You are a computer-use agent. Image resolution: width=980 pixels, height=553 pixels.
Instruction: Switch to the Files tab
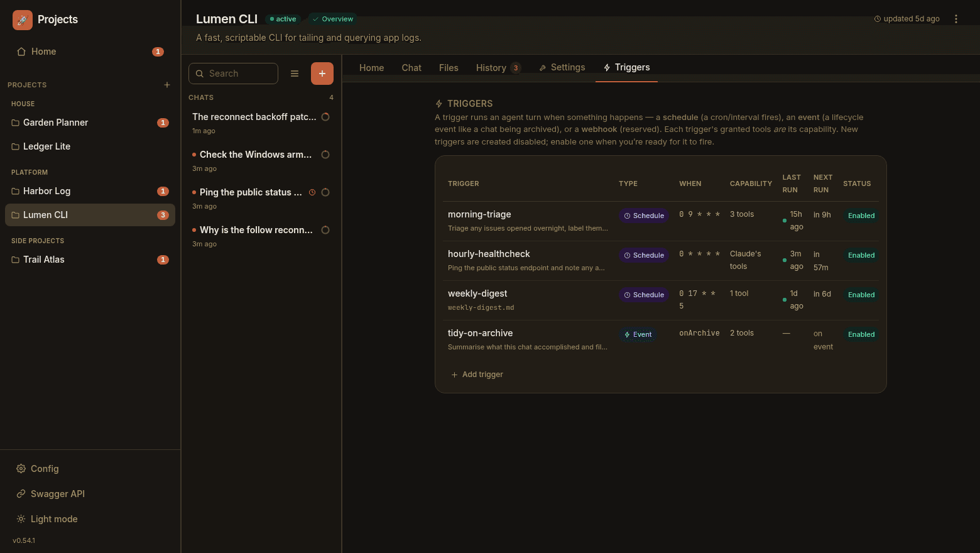tap(449, 68)
